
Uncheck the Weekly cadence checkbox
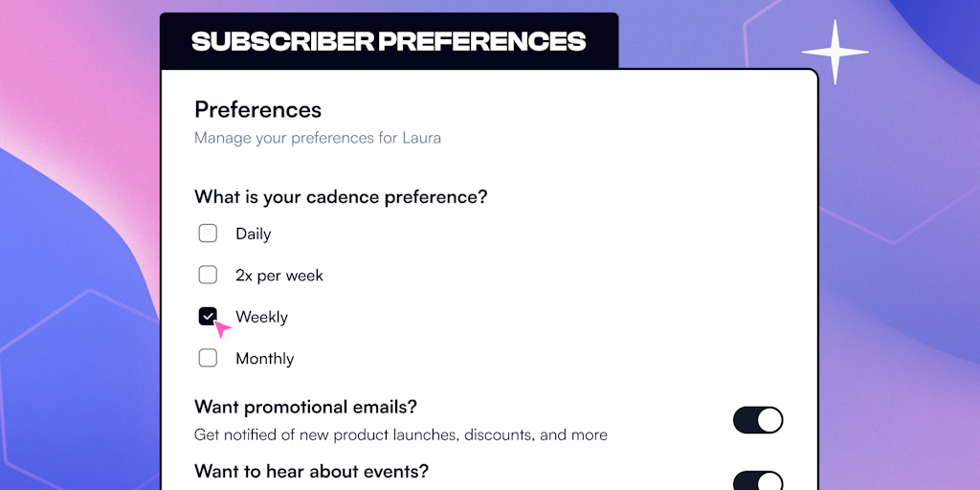(x=208, y=317)
